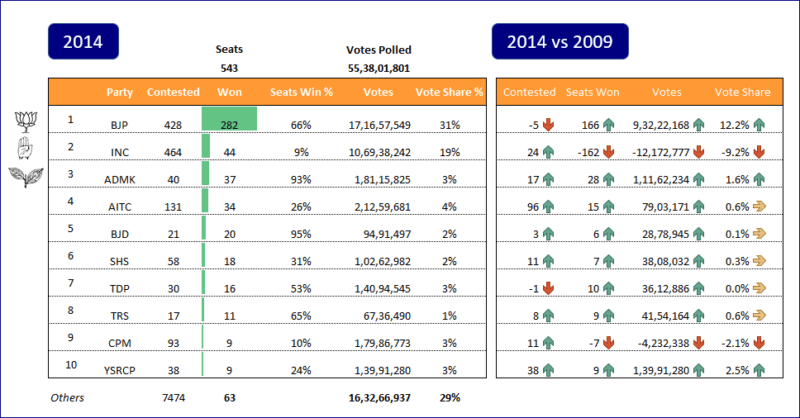
Task: Select the TDP won cell 16
Action: click(x=230, y=289)
